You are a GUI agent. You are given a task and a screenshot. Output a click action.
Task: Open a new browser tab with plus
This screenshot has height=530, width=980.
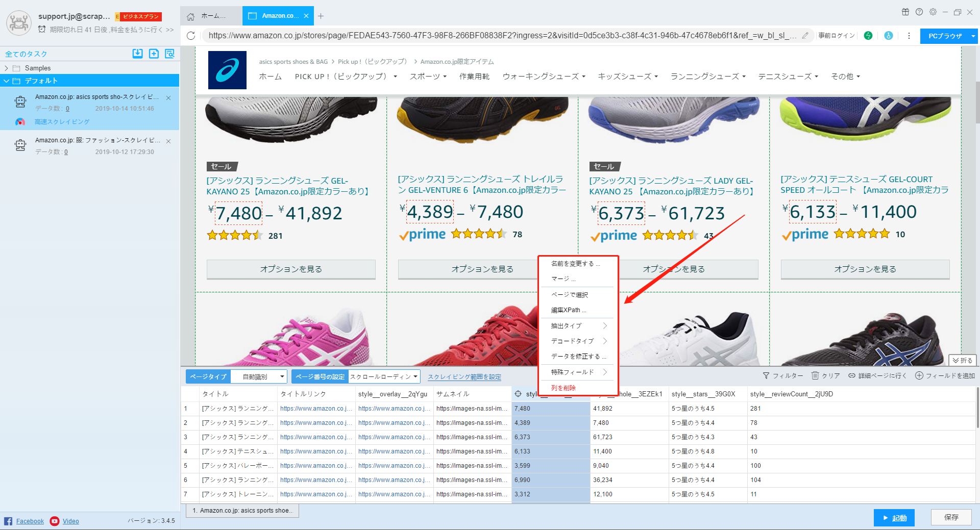(x=321, y=16)
